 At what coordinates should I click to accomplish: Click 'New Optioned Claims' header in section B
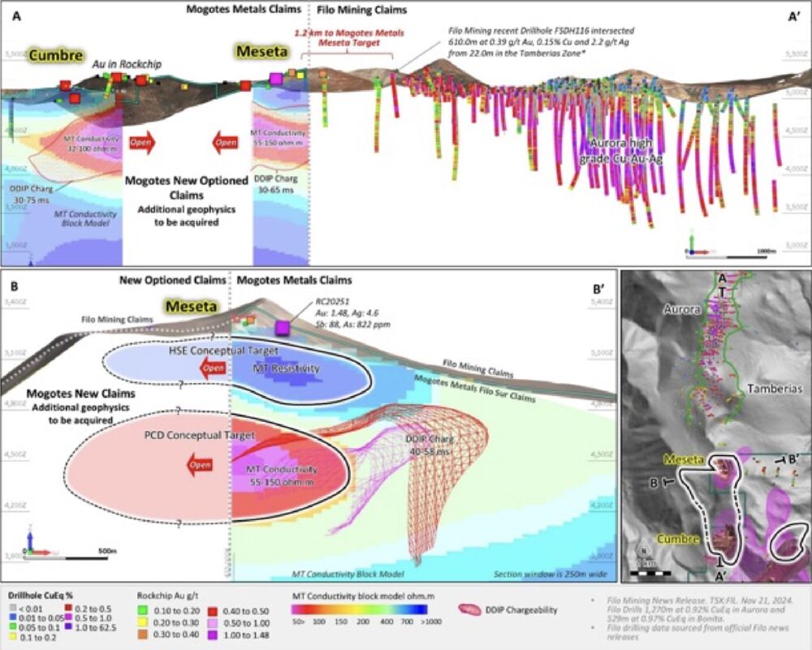click(173, 280)
